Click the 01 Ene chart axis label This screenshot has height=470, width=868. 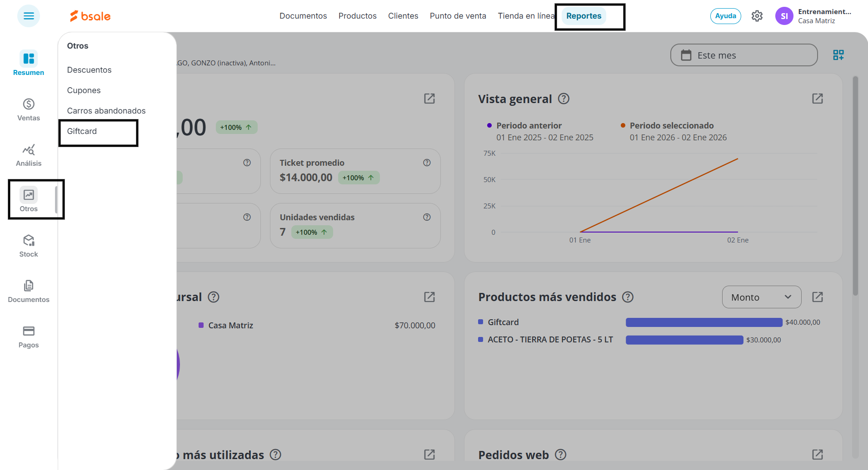(x=580, y=240)
